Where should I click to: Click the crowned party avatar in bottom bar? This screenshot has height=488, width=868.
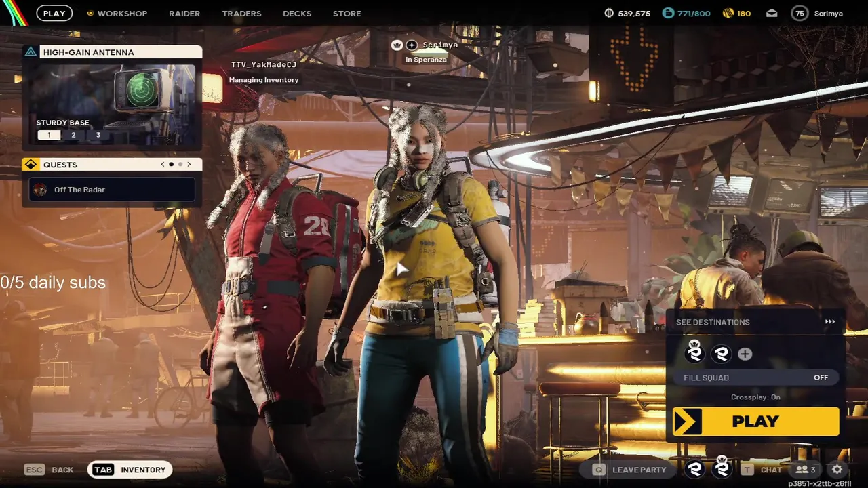722,467
